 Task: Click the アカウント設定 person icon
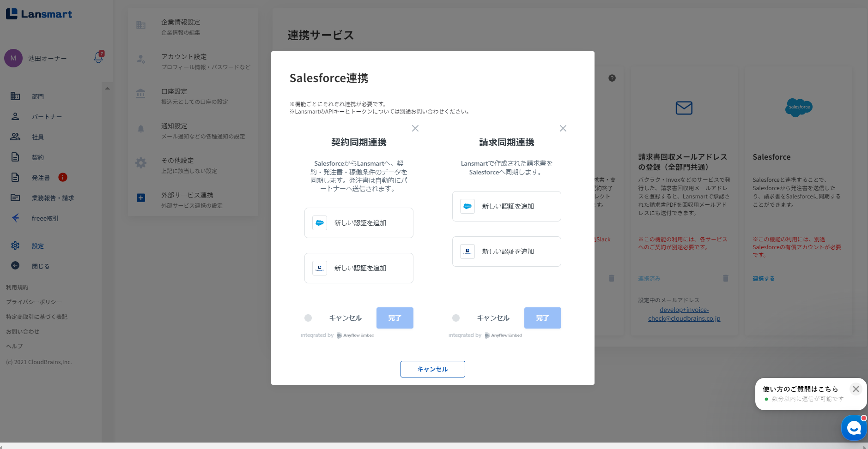[x=141, y=59]
